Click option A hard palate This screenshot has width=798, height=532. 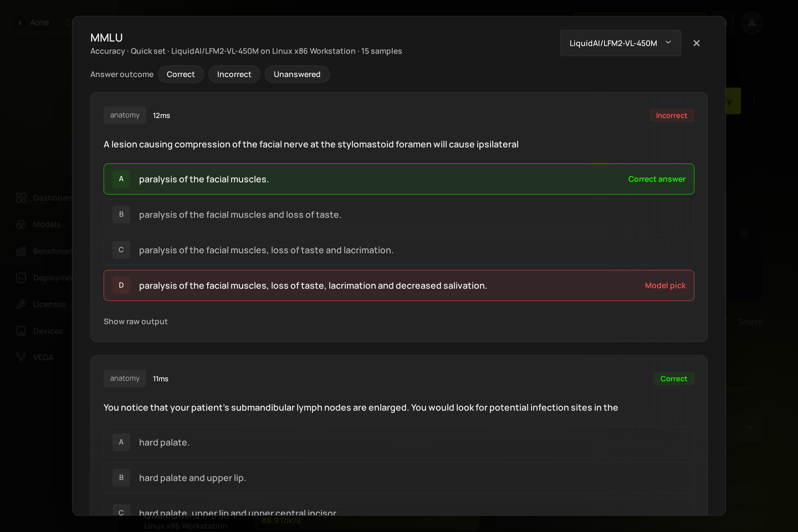coord(399,442)
